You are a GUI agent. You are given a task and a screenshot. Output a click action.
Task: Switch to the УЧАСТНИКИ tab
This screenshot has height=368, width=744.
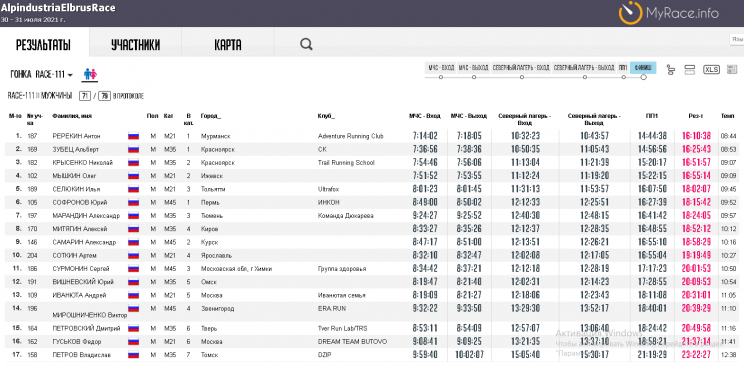(x=135, y=45)
